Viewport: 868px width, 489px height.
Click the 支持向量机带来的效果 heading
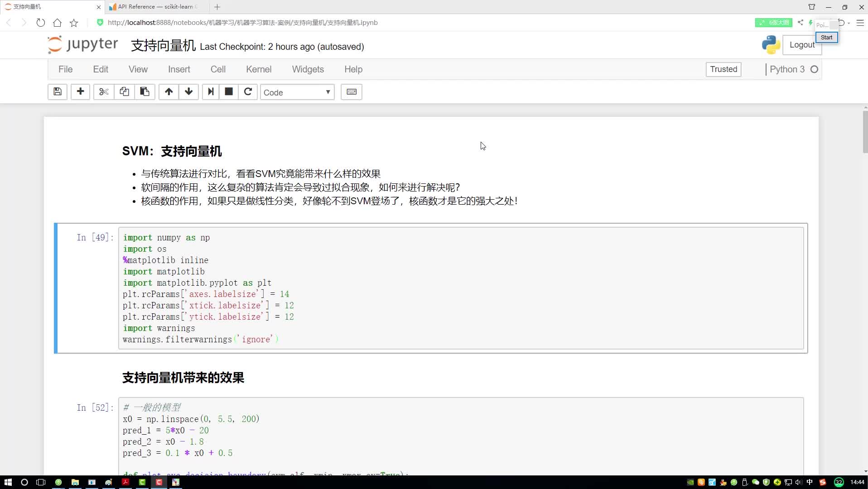[x=183, y=378]
